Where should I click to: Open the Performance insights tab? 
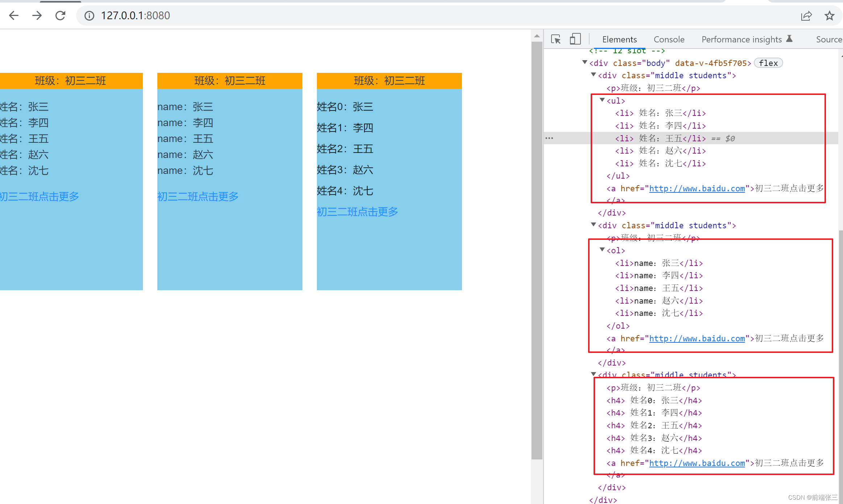pos(741,39)
